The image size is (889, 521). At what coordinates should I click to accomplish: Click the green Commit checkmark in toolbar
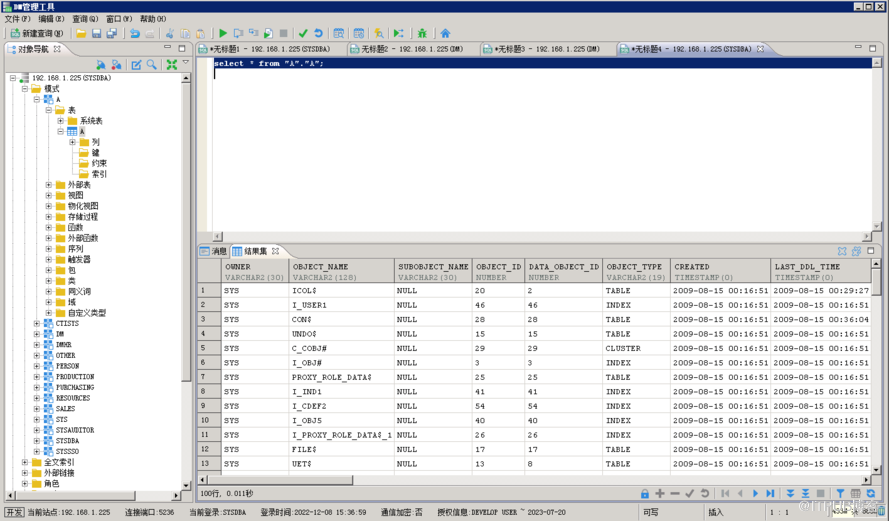303,33
